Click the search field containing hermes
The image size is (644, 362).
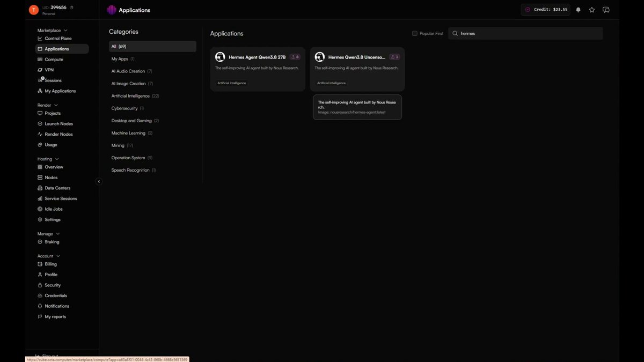pyautogui.click(x=525, y=33)
